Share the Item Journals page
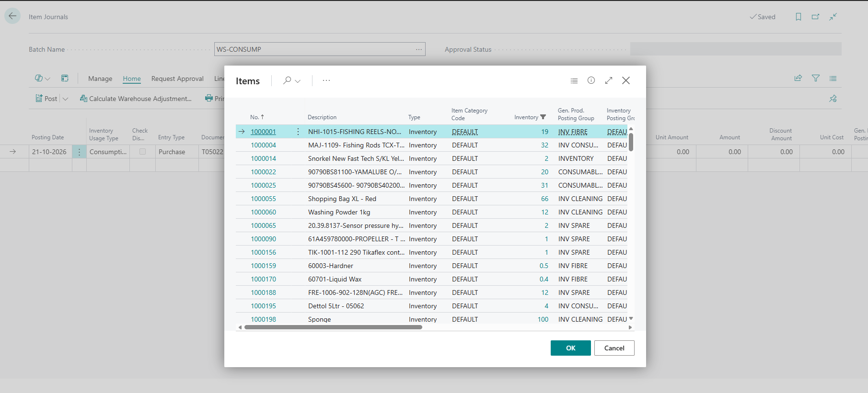Viewport: 868px width, 393px height. pos(798,78)
